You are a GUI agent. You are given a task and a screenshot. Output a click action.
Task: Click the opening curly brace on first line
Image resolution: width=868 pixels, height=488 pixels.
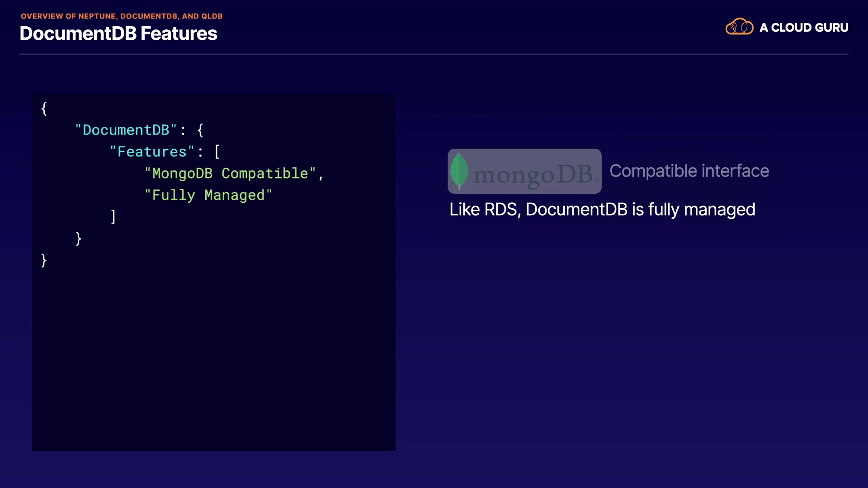pos(44,108)
